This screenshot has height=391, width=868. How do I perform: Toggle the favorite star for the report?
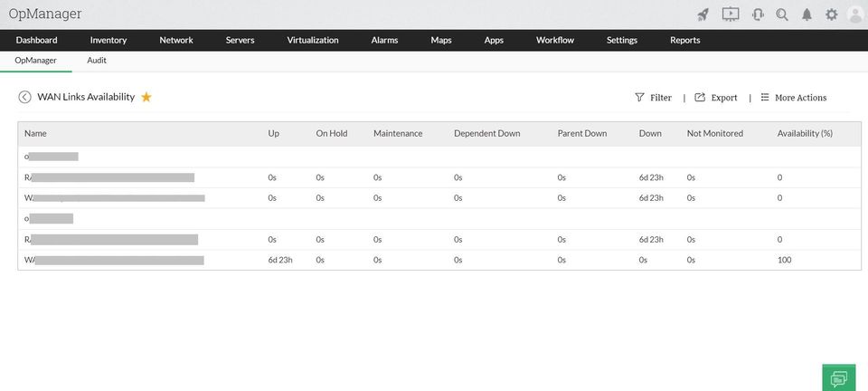pyautogui.click(x=146, y=97)
